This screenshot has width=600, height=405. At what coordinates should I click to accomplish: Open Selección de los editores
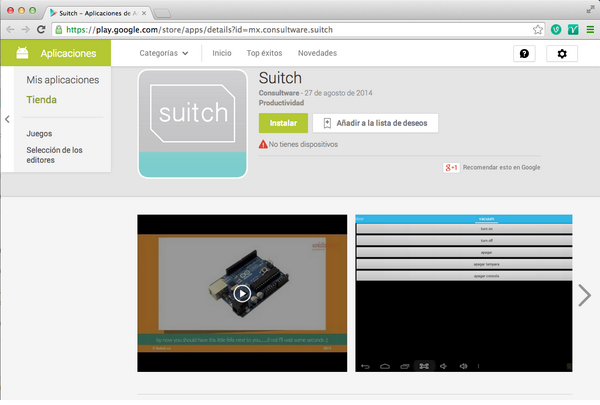pos(54,155)
